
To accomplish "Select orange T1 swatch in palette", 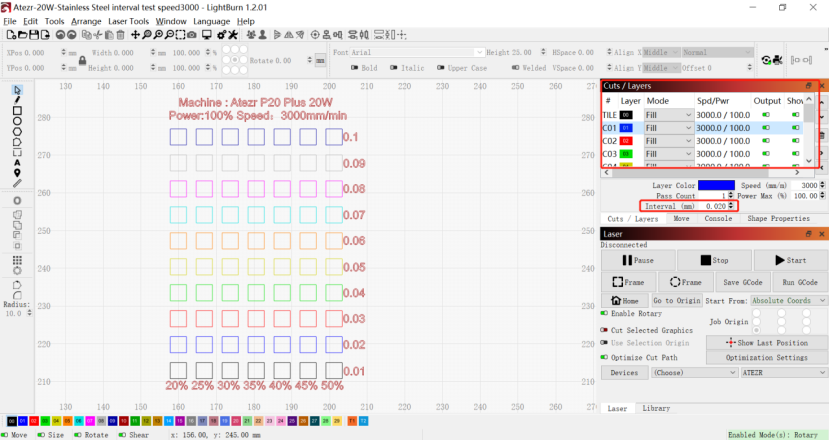I will point(351,421).
